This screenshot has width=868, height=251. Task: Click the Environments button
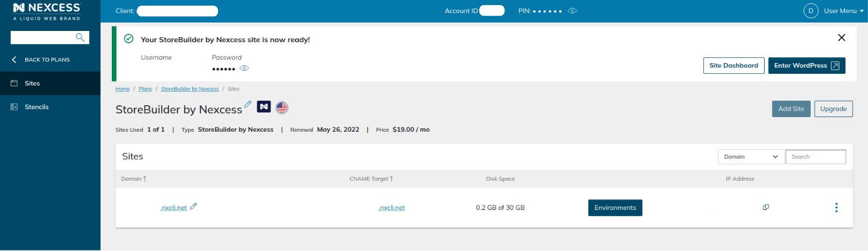coord(615,208)
